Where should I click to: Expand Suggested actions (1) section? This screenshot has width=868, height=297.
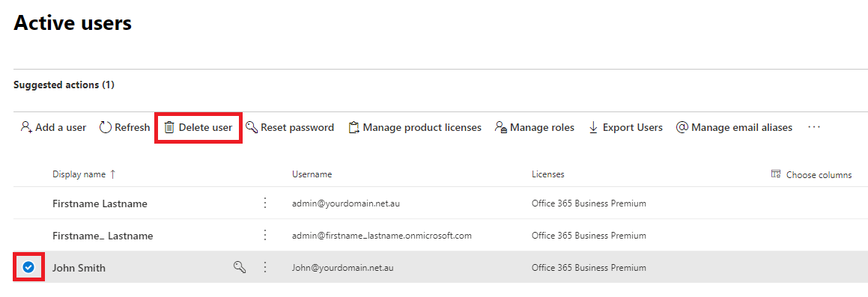pos(64,85)
